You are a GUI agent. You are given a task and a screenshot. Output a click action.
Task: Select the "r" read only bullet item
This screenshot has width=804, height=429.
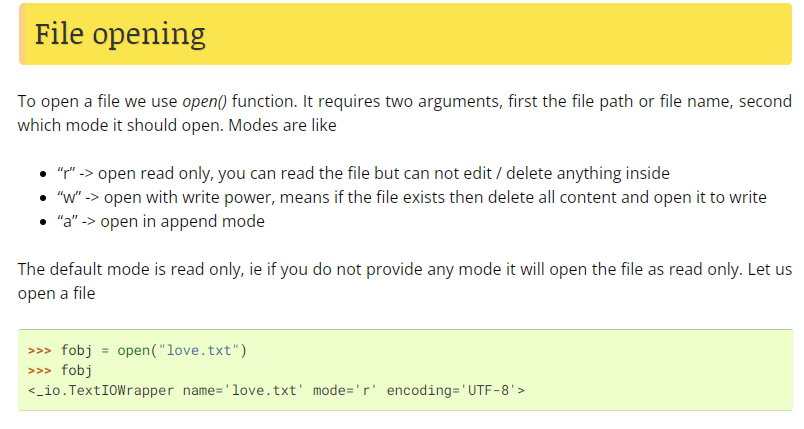(x=363, y=174)
